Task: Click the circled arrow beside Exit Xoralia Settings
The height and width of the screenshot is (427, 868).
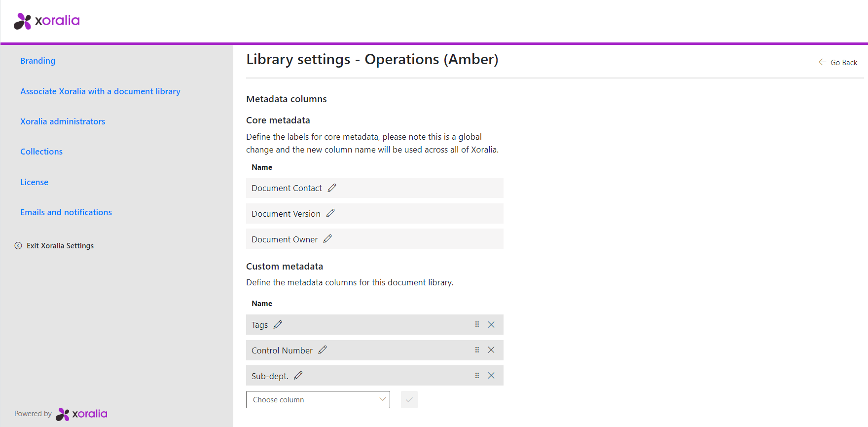Action: coord(18,246)
